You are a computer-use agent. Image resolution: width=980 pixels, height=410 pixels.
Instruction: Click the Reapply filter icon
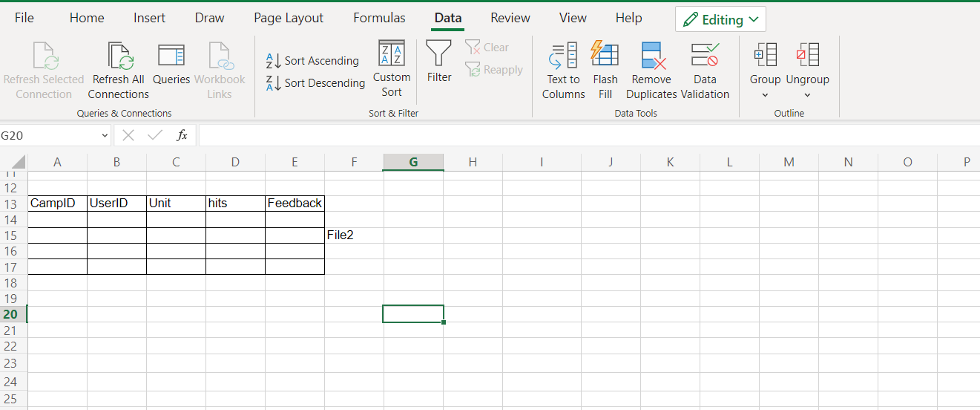(x=473, y=70)
